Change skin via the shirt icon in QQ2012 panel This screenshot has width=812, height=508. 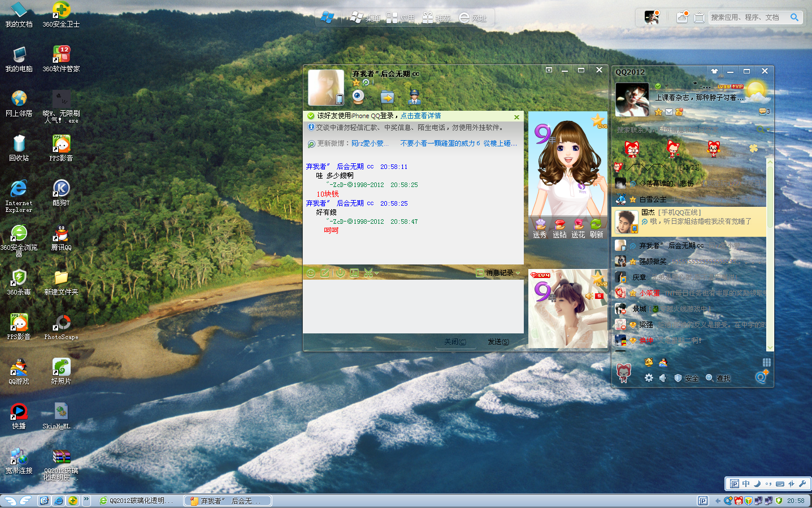pos(714,71)
